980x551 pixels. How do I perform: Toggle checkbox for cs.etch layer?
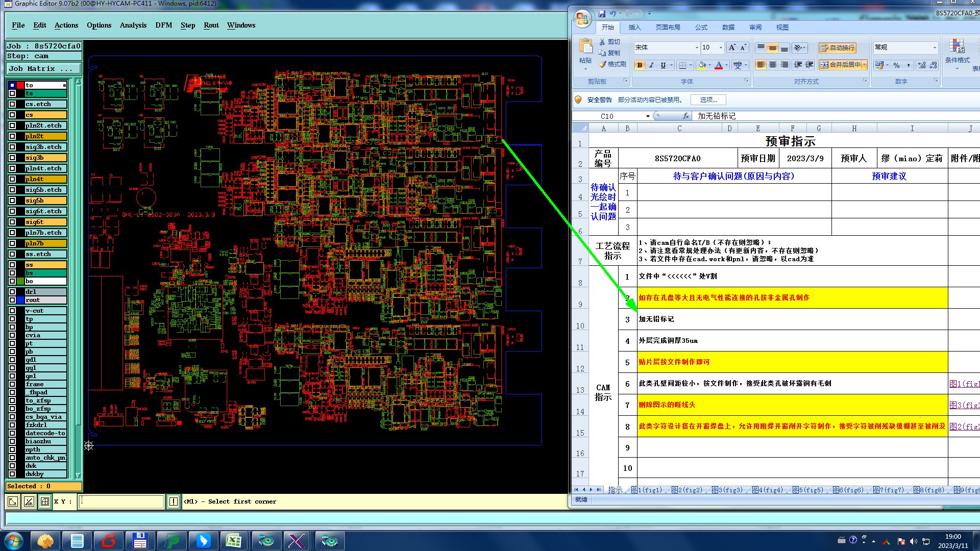[12, 104]
